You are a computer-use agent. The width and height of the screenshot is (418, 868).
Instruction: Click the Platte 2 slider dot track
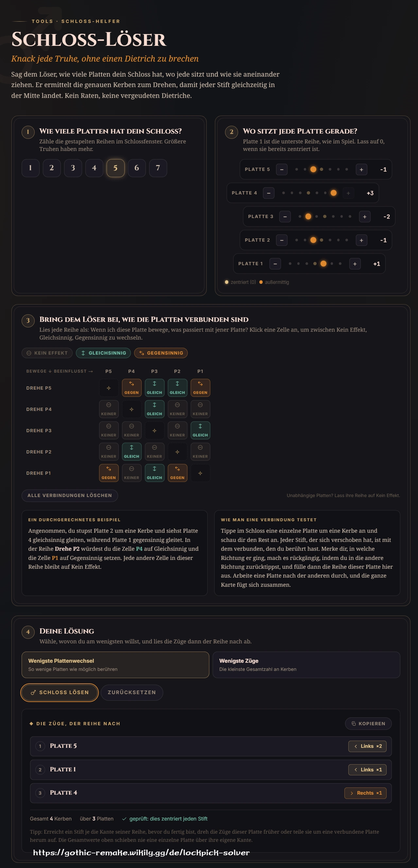click(322, 240)
